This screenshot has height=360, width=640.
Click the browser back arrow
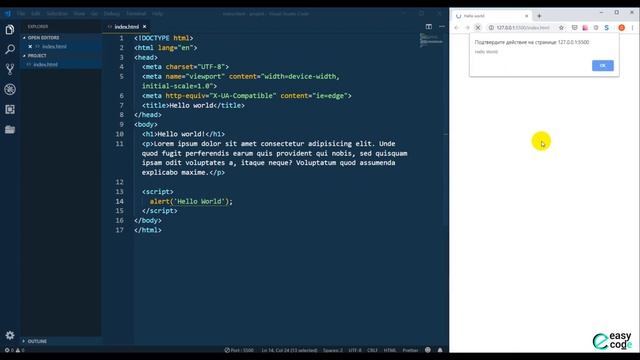[x=456, y=28]
